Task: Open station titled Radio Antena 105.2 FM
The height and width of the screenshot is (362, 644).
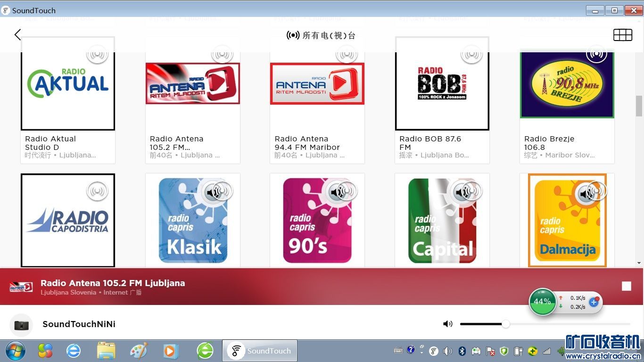Action: click(177, 143)
